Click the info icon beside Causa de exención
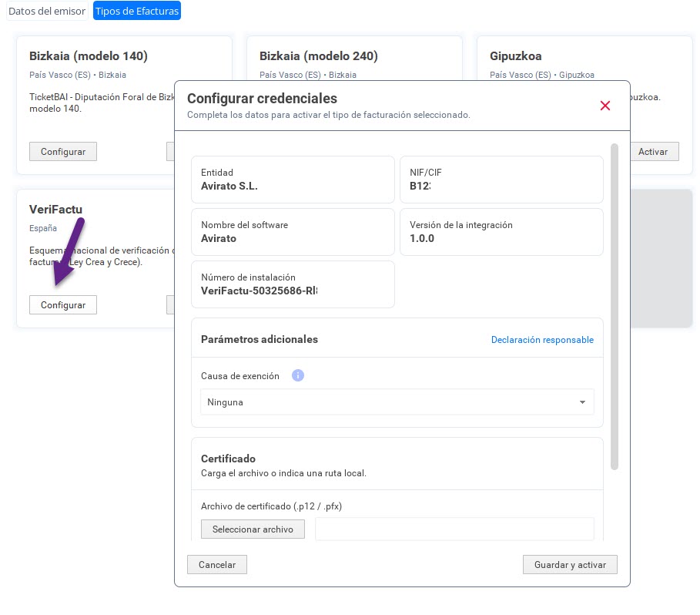The image size is (700, 615). pos(298,376)
